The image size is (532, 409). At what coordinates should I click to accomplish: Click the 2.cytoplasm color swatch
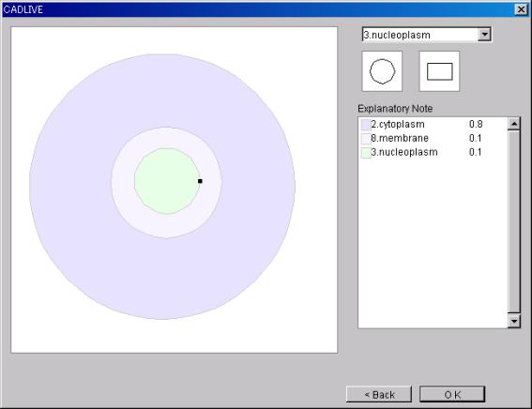[x=366, y=125]
